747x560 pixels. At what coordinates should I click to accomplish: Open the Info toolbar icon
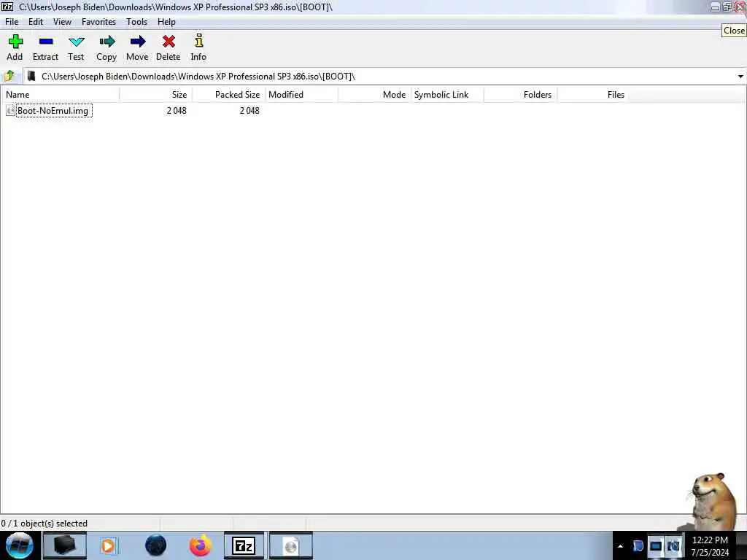(x=199, y=41)
